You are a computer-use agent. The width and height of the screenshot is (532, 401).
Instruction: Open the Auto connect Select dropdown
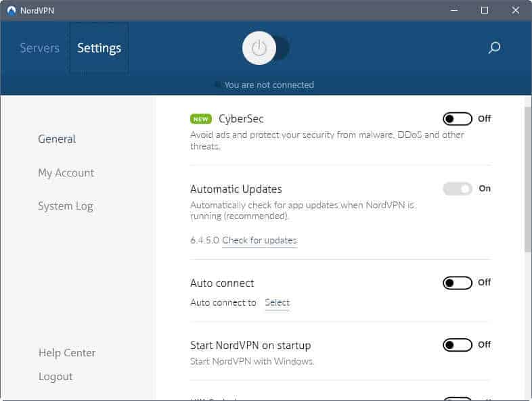(277, 303)
